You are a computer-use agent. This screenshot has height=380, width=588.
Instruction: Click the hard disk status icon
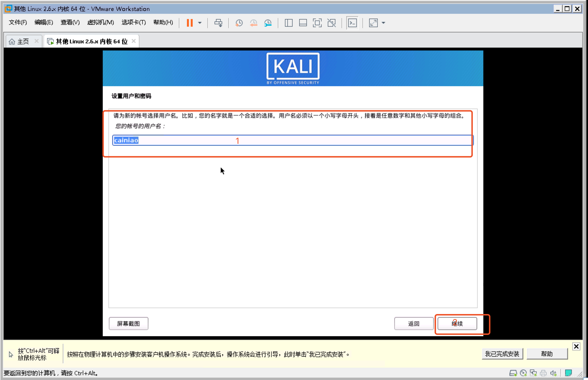click(513, 373)
